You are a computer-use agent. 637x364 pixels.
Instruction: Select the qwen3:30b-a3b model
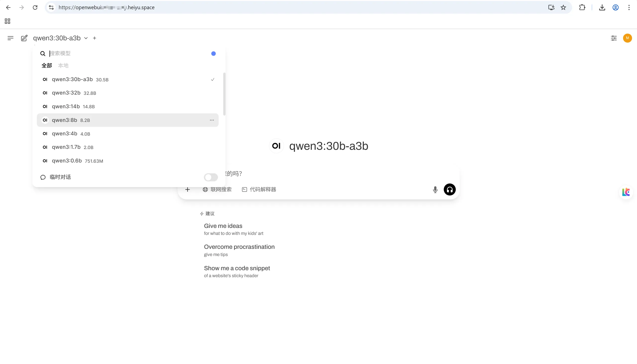(127, 79)
